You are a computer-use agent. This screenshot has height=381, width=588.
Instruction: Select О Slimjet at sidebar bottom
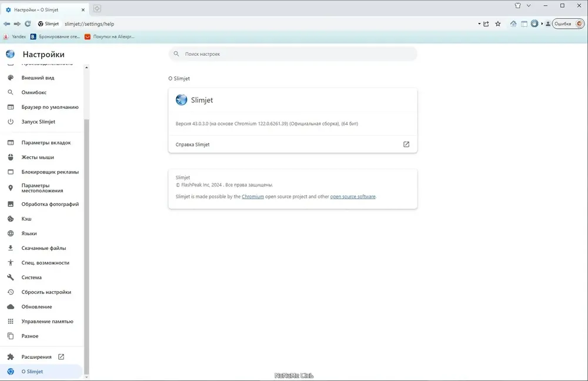coord(41,371)
